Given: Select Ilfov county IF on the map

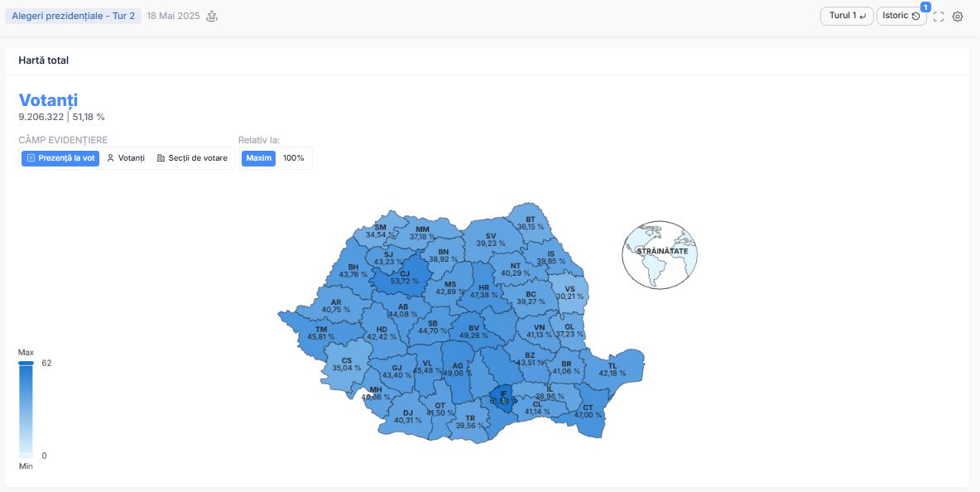Looking at the screenshot, I should point(503,397).
